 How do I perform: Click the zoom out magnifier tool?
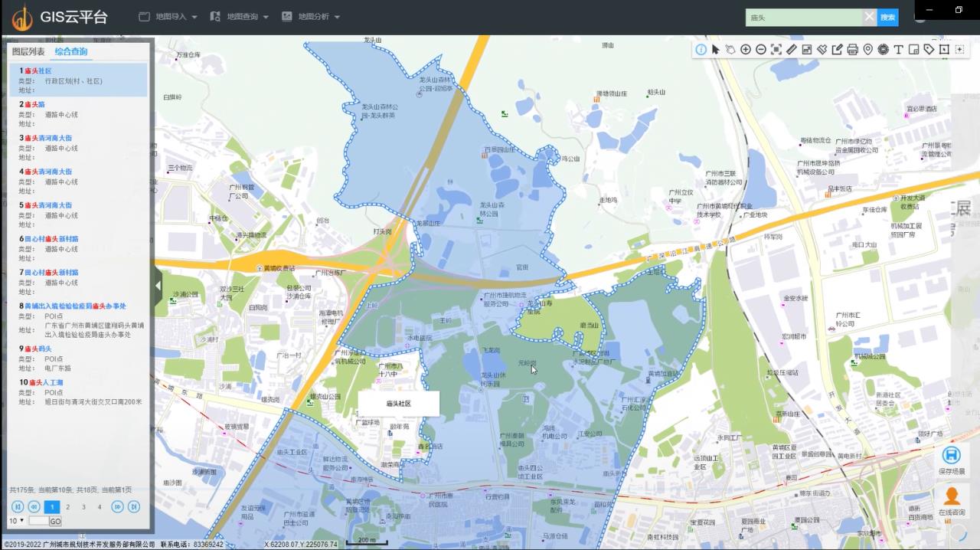click(x=760, y=49)
